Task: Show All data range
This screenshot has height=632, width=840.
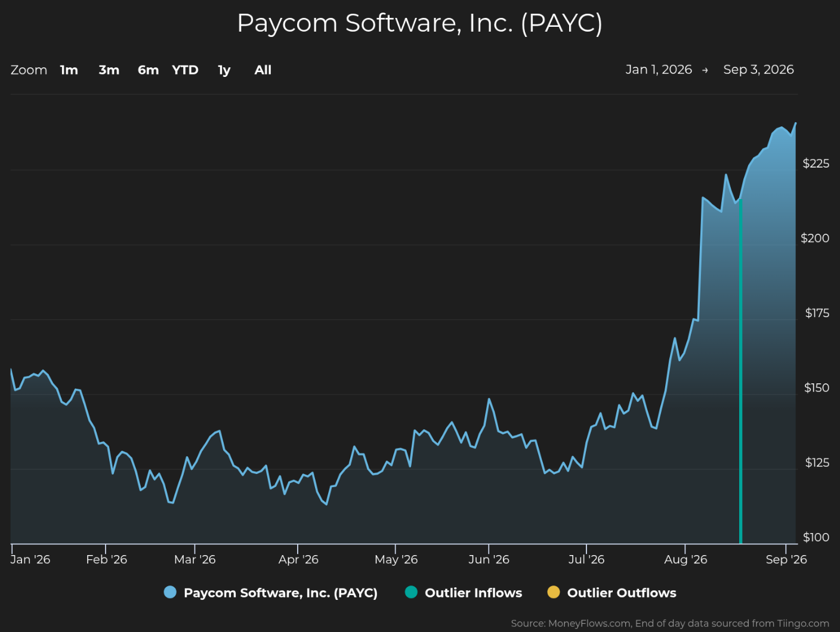Action: 262,70
